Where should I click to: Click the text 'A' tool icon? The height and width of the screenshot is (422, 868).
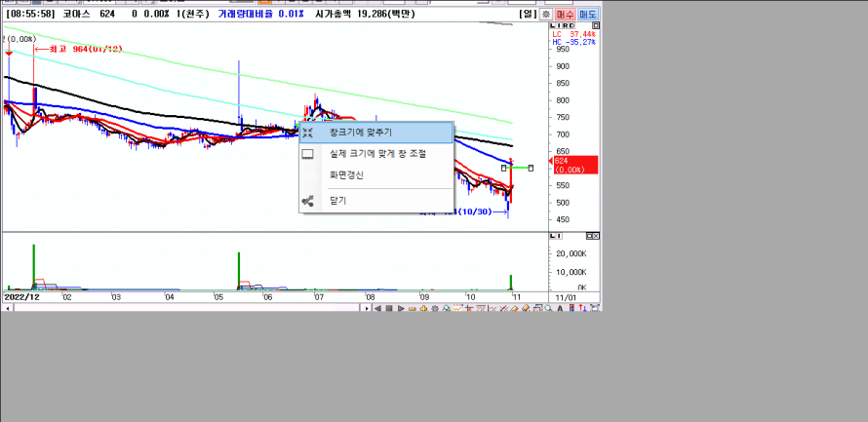click(560, 309)
